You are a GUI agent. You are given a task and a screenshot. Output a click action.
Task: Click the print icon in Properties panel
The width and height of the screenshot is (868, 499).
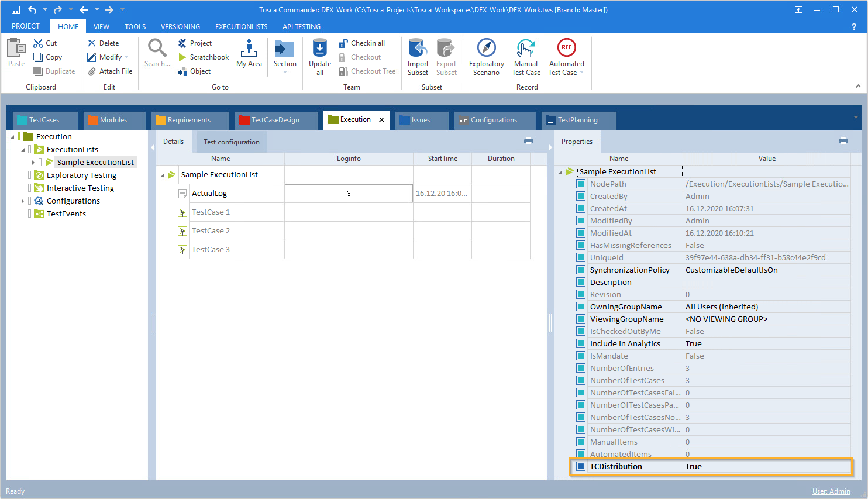(x=843, y=141)
